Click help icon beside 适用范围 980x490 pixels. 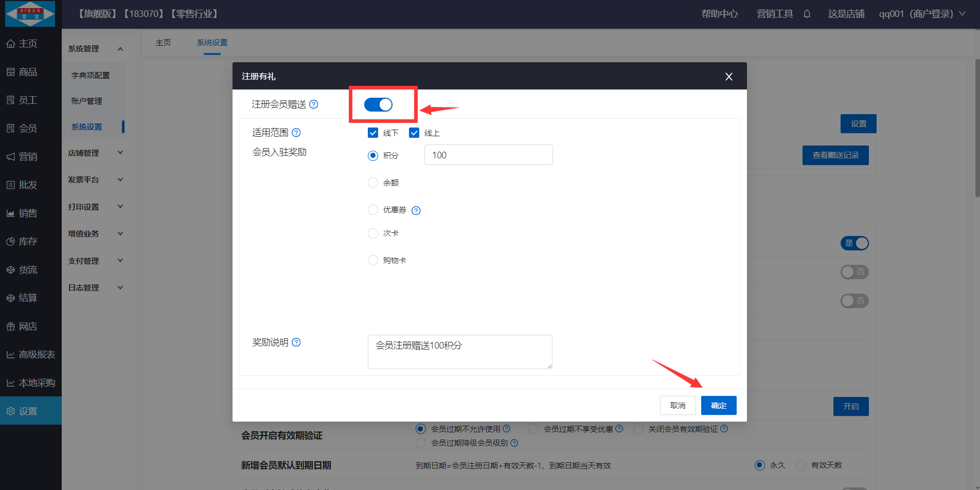pyautogui.click(x=296, y=133)
